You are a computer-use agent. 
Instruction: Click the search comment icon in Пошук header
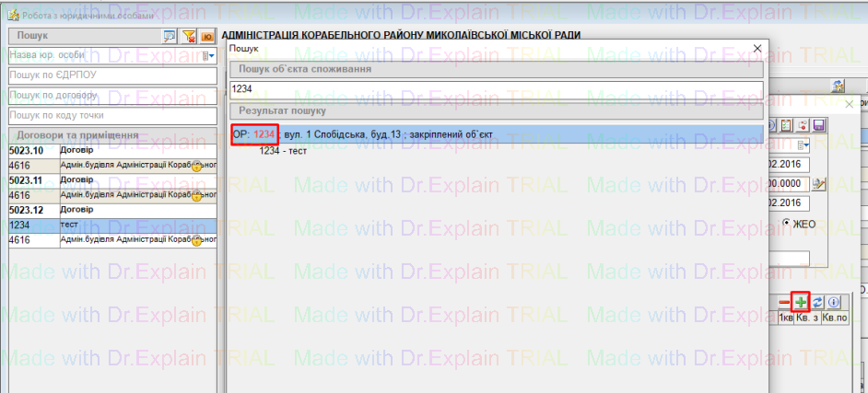coord(170,36)
